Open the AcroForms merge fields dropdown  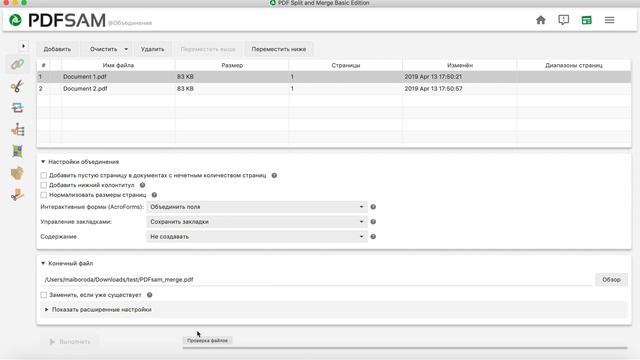click(x=257, y=207)
